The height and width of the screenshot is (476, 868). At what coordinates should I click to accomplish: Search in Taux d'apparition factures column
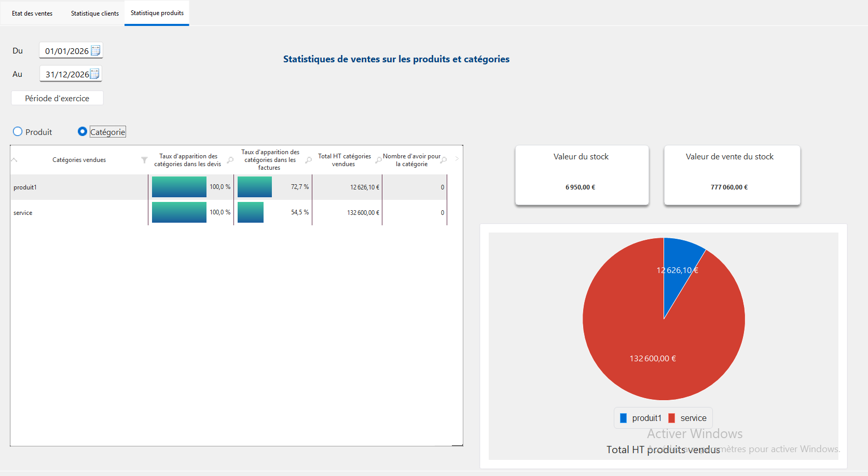click(308, 160)
